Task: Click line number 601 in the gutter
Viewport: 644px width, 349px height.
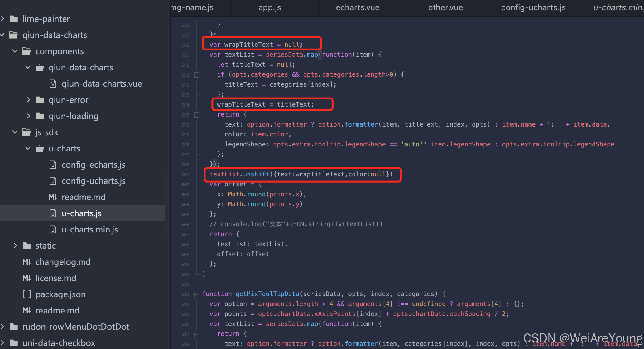Action: coord(185,175)
